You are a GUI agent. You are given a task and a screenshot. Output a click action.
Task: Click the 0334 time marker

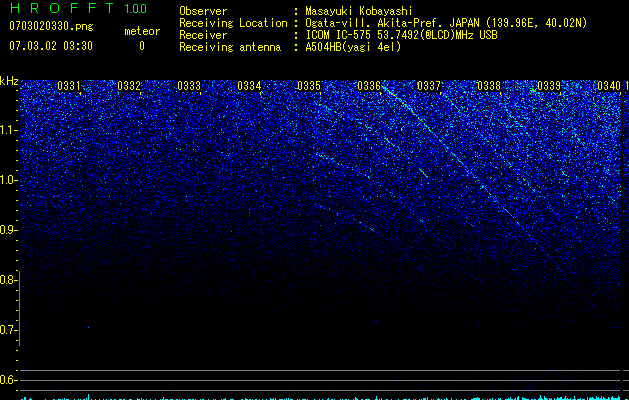tap(249, 86)
